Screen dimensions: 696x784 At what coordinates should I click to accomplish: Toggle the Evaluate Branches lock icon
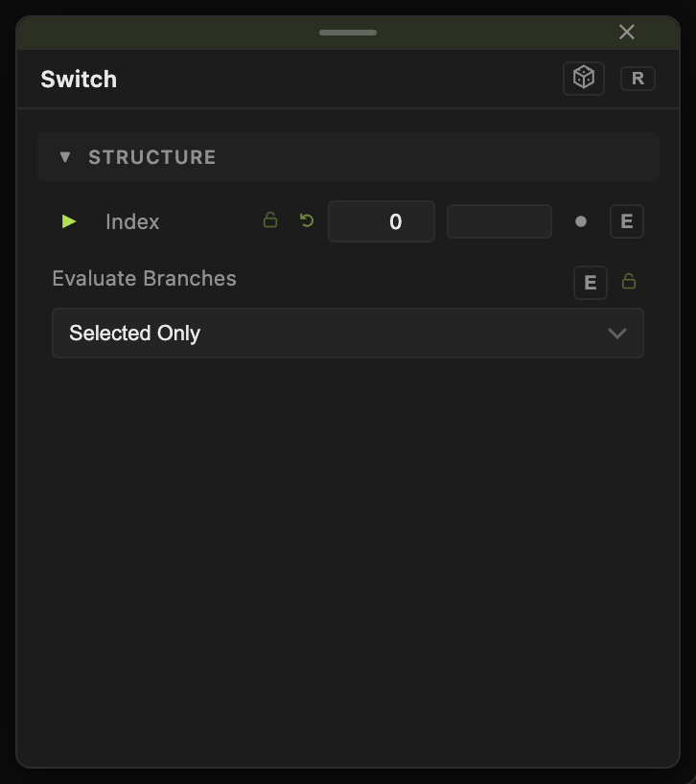629,282
